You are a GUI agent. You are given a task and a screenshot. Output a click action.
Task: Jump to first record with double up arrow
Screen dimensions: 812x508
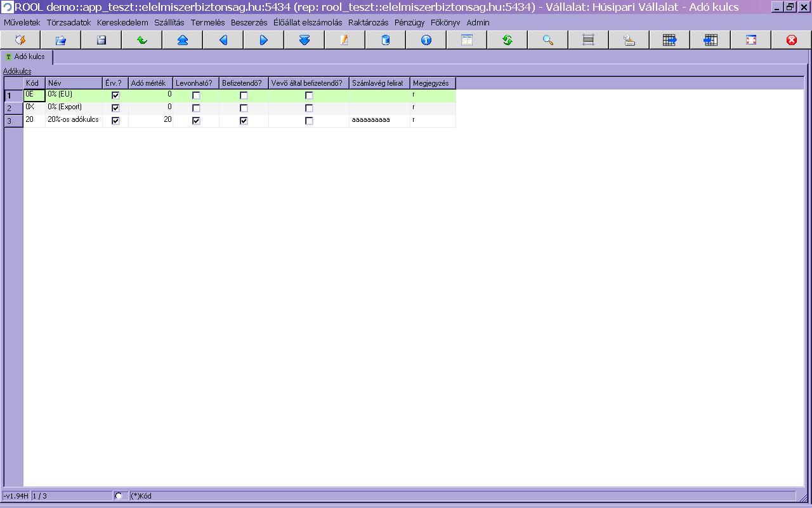(x=183, y=40)
